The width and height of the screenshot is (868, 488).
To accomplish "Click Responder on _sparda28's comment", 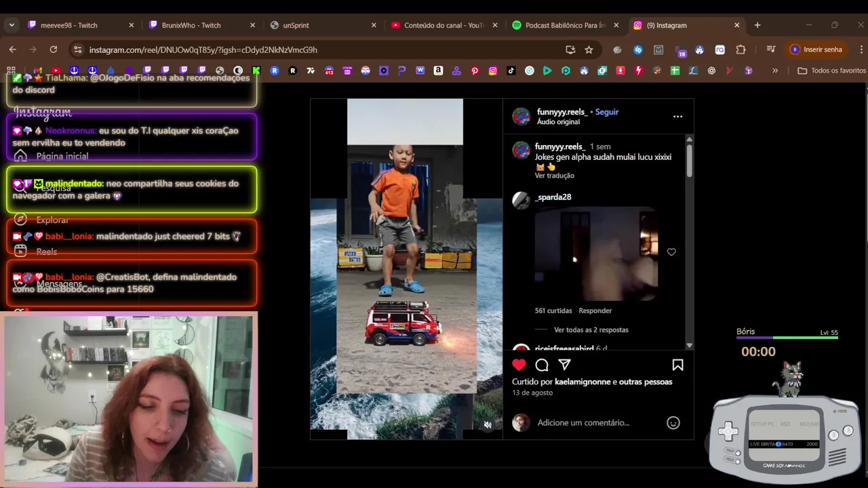I will [595, 310].
